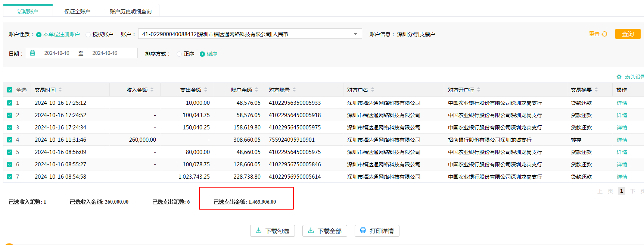Toggle the 全选 select-all checkbox

point(10,90)
